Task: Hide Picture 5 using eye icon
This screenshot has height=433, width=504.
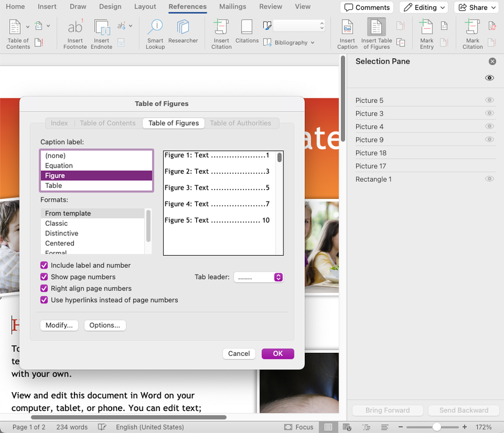Action: pyautogui.click(x=489, y=100)
